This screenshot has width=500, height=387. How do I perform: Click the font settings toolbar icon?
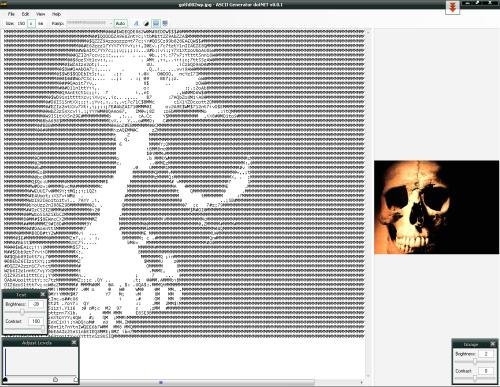[136, 23]
